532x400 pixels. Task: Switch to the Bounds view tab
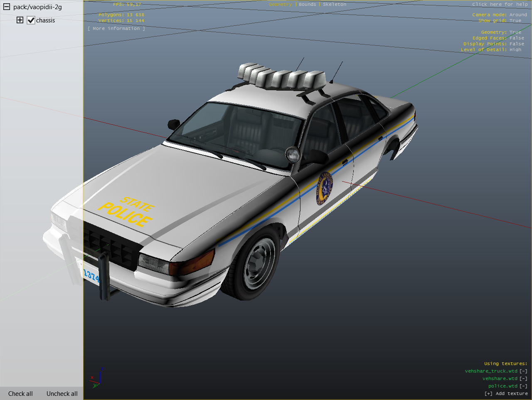click(x=307, y=4)
